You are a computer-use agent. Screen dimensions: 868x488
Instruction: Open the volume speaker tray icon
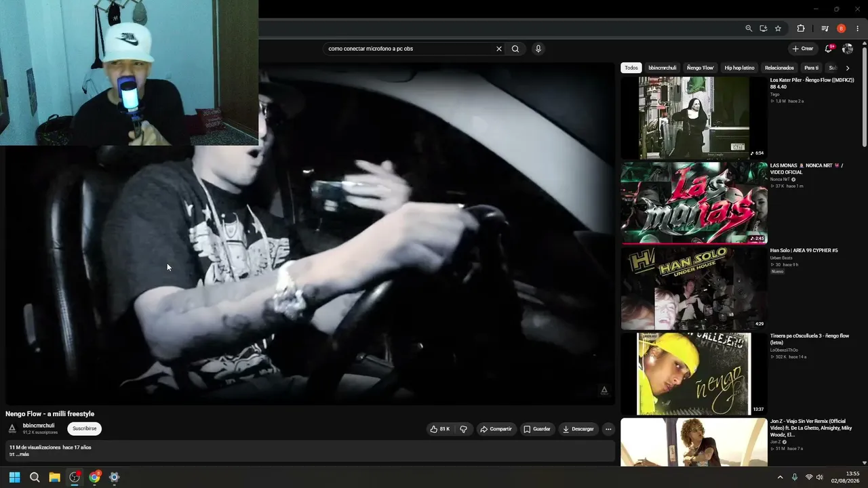click(x=820, y=477)
